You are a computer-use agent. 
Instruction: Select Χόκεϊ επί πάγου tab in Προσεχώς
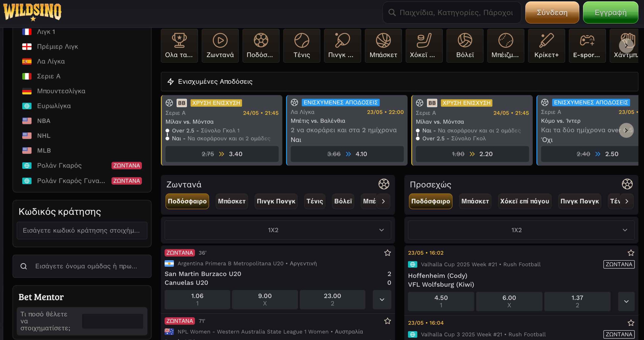[x=525, y=201]
